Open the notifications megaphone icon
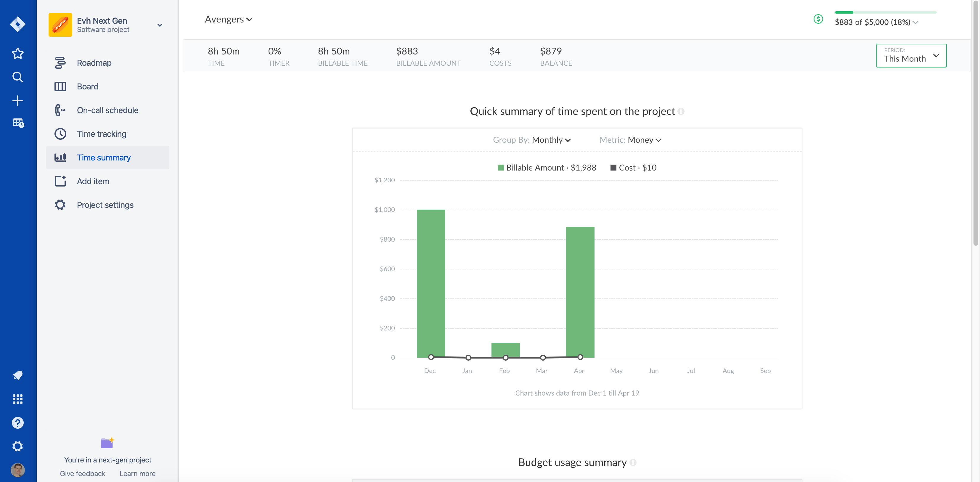This screenshot has width=980, height=482. coord(17,375)
